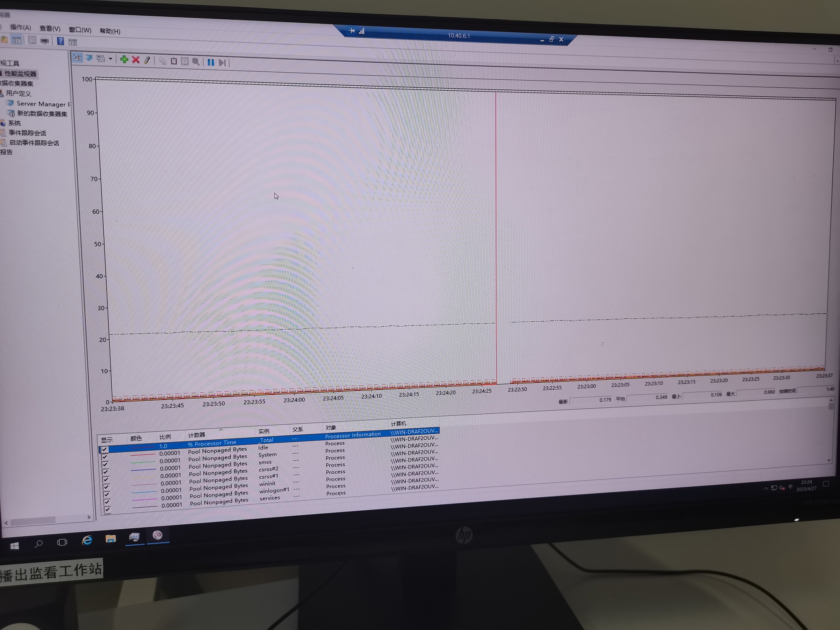Click the red Delete counter X icon
Viewport: 840px width, 630px height.
pos(136,60)
